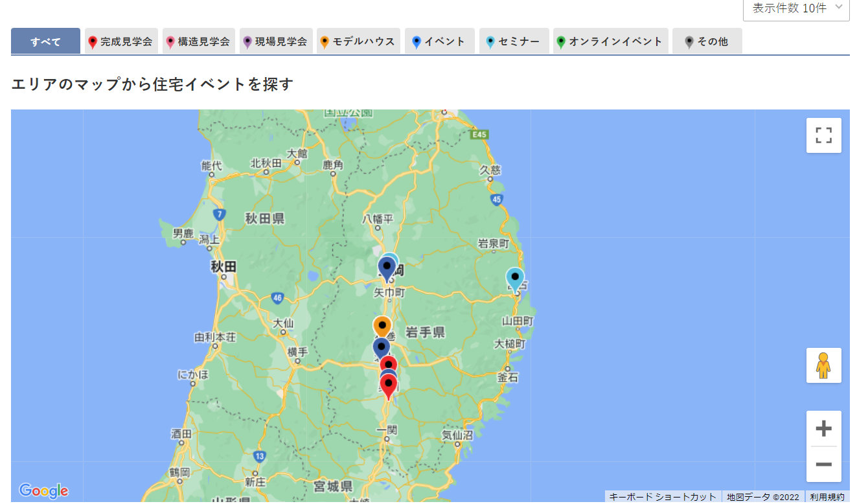Click the Street View pegman icon
Viewport: 857px width, 504px height.
click(x=823, y=365)
